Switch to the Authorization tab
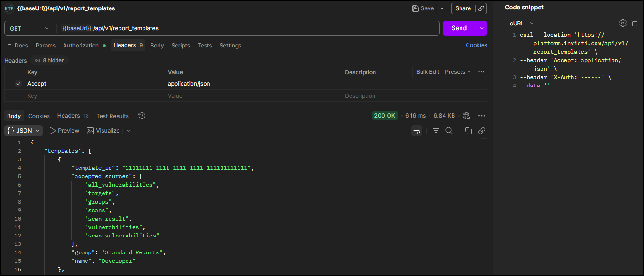Viewport: 644px width, 276px height. [81, 46]
